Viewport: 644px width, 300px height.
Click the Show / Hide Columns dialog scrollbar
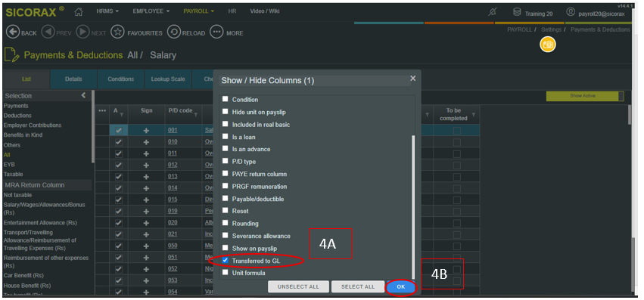pyautogui.click(x=413, y=207)
